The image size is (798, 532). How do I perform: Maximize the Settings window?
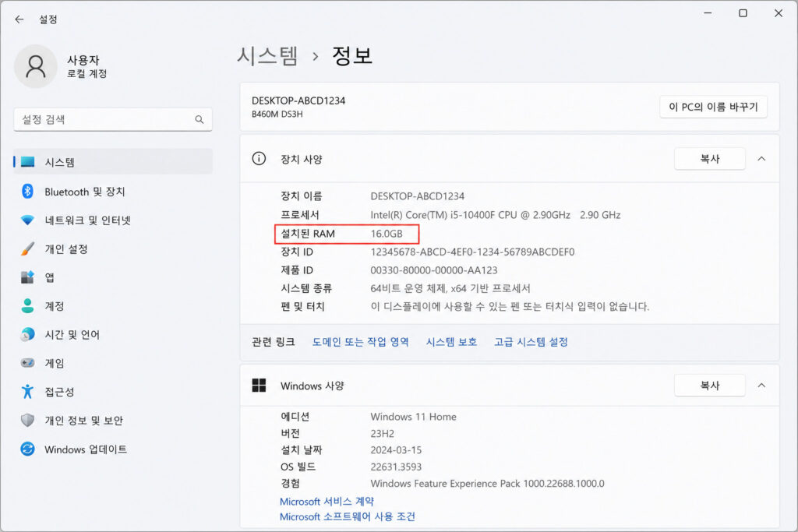coord(743,13)
